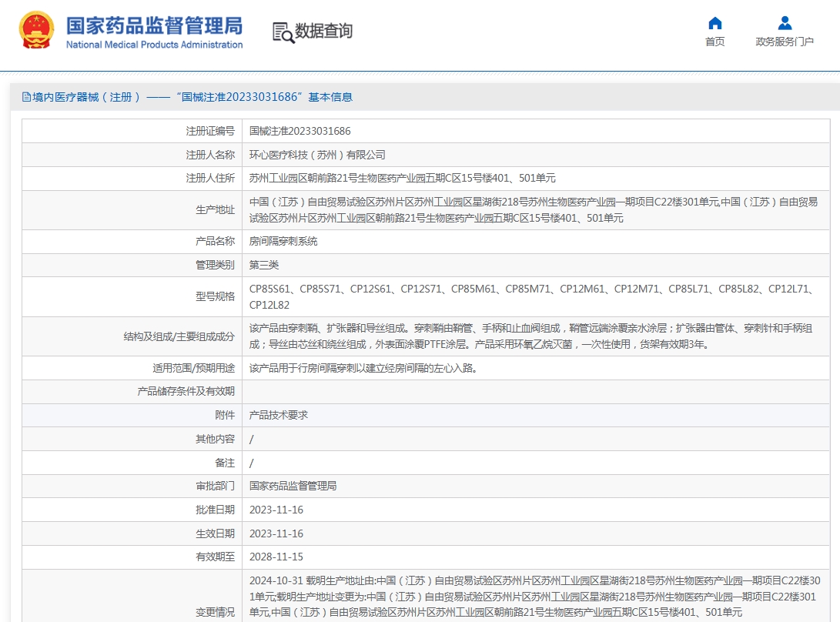The height and width of the screenshot is (622, 840).
Task: Select the 注册人住所 address value
Action: (403, 178)
